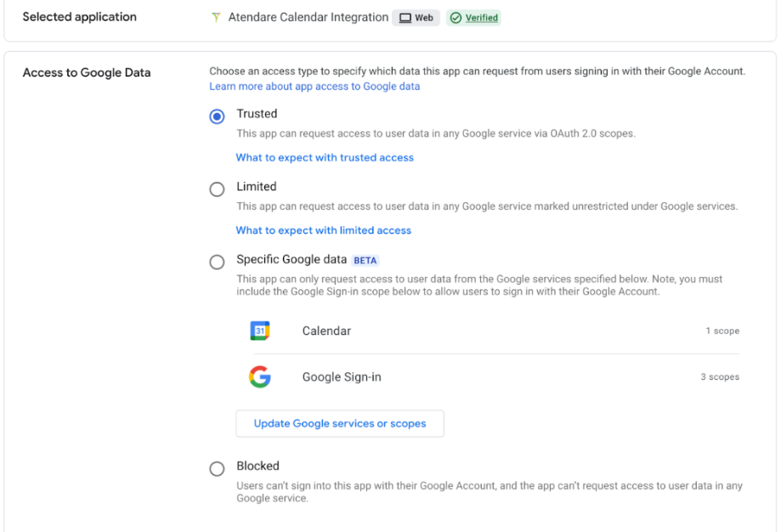Image resolution: width=781 pixels, height=532 pixels.
Task: Click the Atendare Calendar Integration app name
Action: [x=308, y=18]
